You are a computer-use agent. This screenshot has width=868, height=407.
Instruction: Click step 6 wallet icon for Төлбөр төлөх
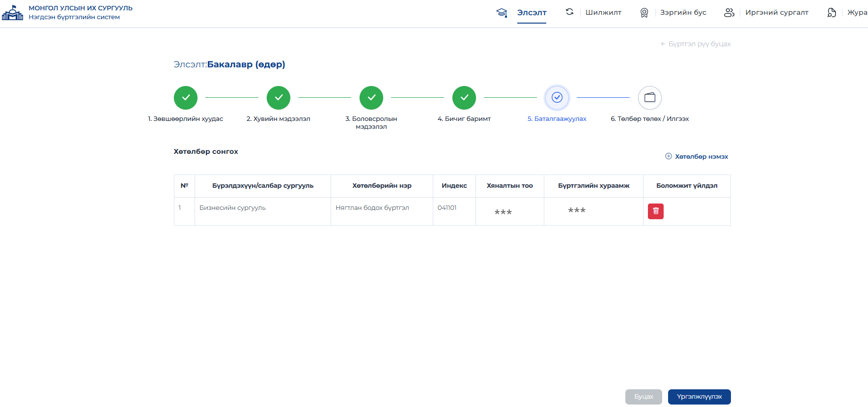point(650,98)
